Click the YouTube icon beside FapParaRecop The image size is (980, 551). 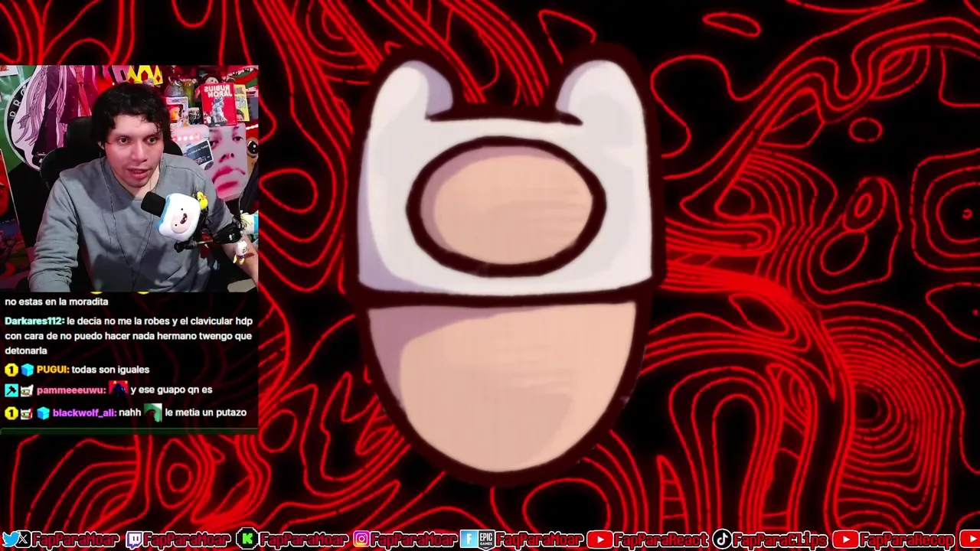pos(844,540)
